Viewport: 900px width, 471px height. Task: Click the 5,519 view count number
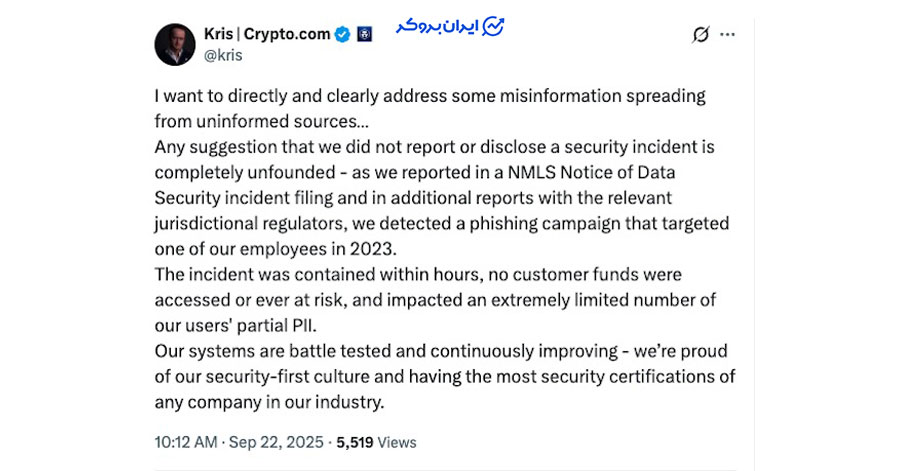click(x=354, y=442)
